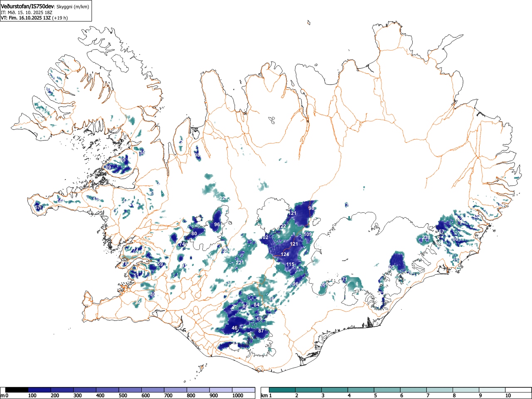The image size is (532, 399).
Task: Click the 71 visibility value on the map
Action: point(344,279)
